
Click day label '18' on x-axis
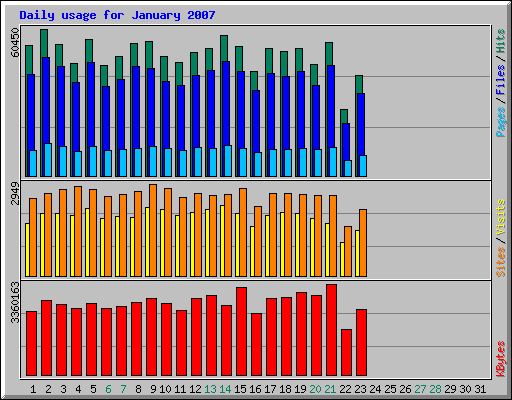click(285, 389)
